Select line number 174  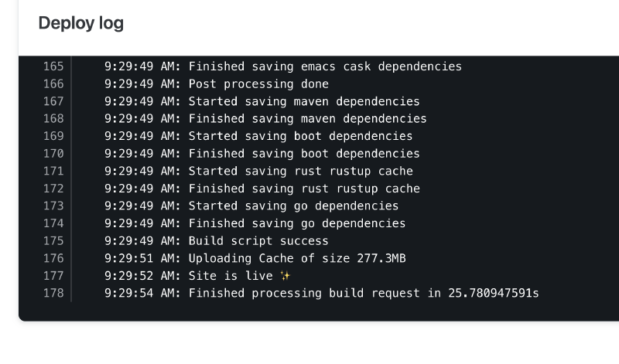click(53, 223)
